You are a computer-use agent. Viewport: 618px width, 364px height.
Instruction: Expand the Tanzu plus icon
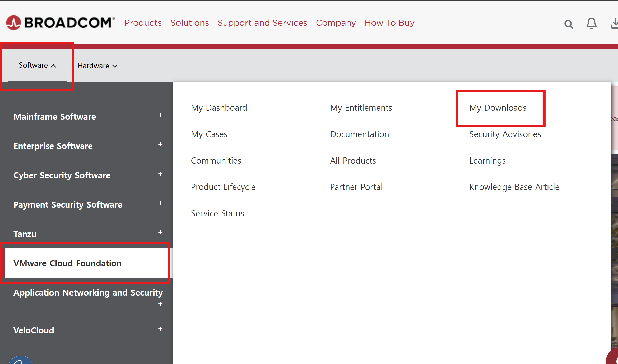[160, 232]
